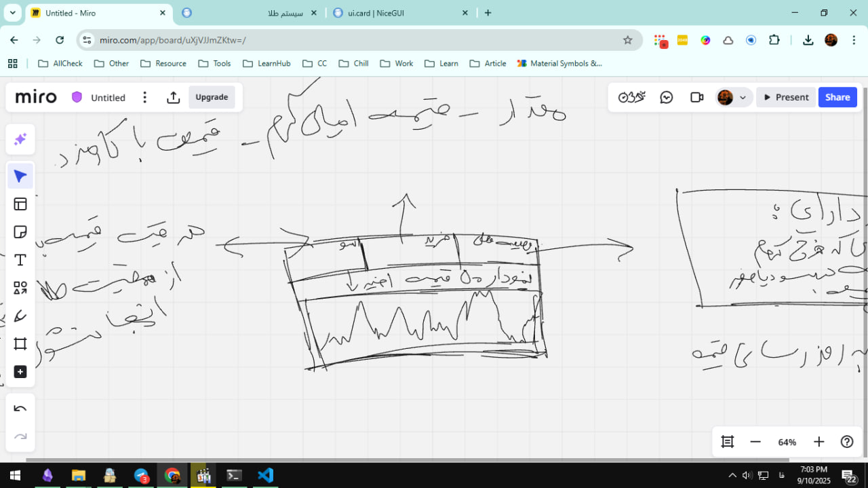Screen dimensions: 868x488
Task: Select the sticky note tool
Action: pos(20,232)
